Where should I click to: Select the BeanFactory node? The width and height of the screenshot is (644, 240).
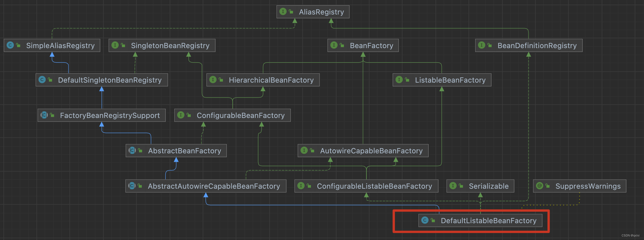point(363,46)
